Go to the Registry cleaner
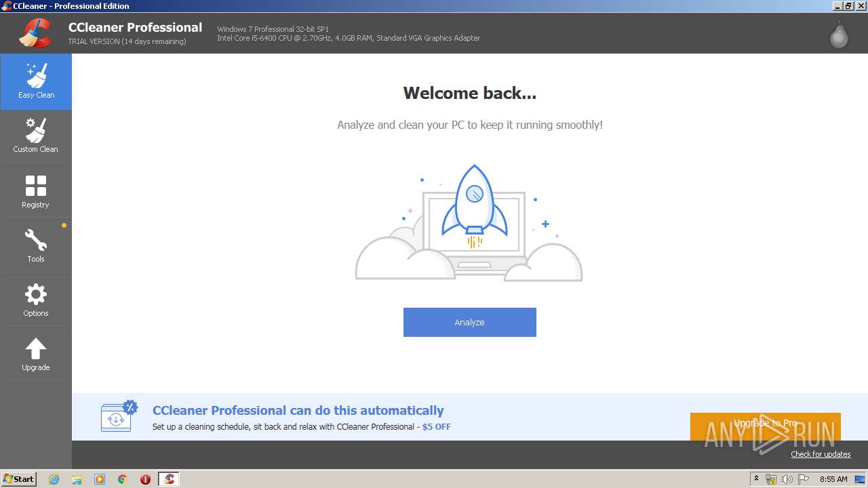The image size is (868, 488). (36, 191)
